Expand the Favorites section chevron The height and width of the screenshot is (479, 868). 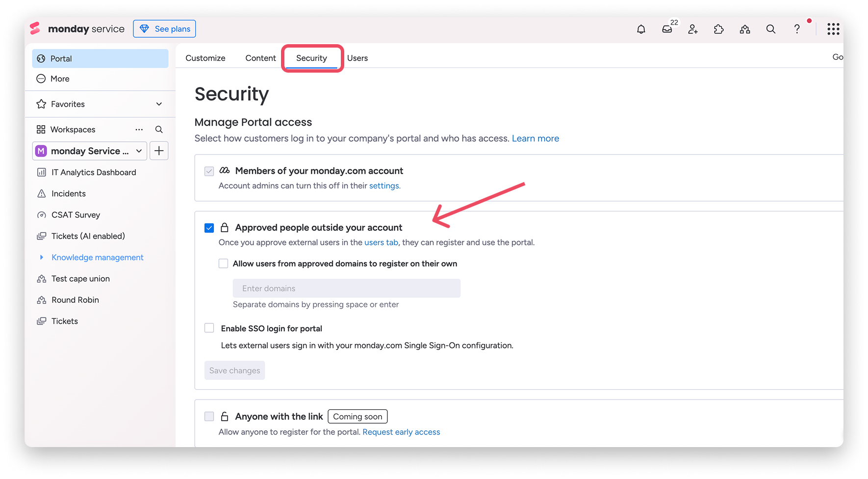(159, 104)
